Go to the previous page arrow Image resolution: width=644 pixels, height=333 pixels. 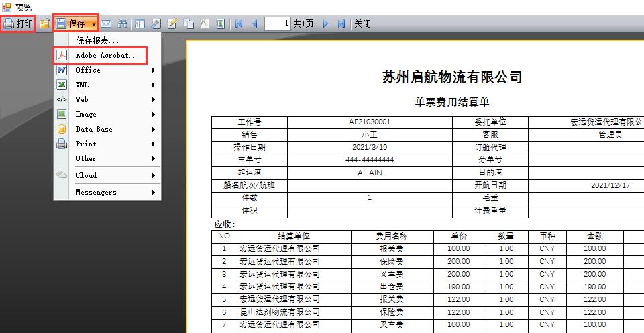255,24
